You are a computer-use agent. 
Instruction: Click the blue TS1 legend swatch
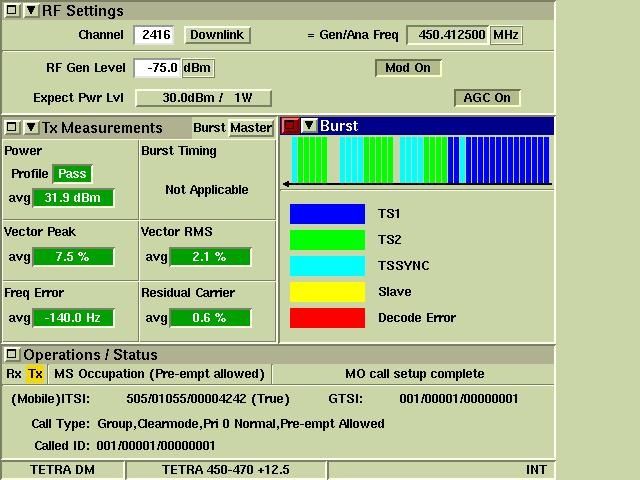(327, 214)
